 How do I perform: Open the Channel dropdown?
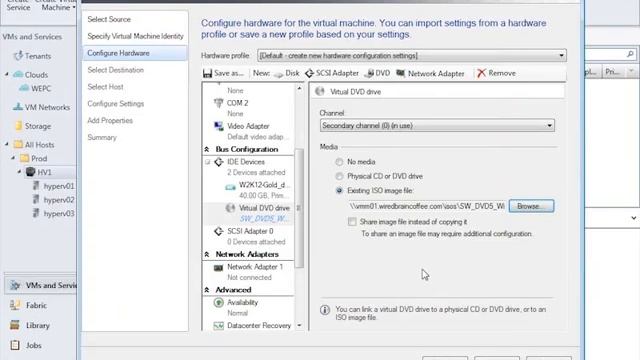pos(437,126)
